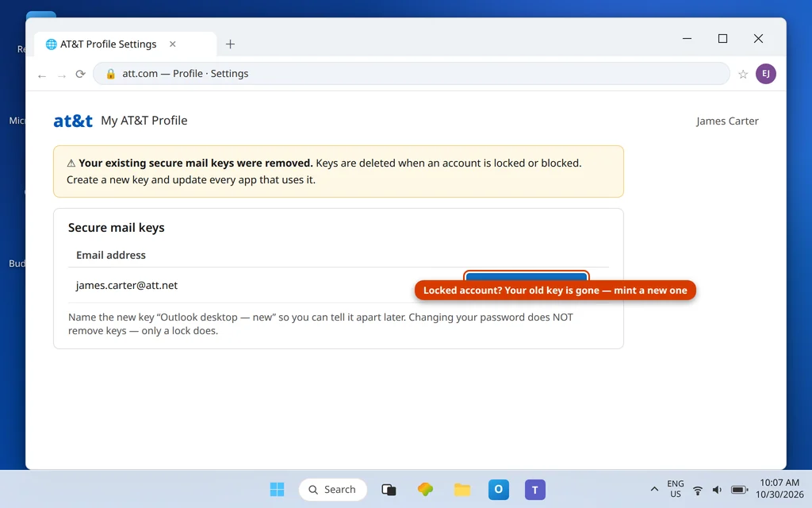Image resolution: width=812 pixels, height=508 pixels.
Task: Open File Explorer from the taskbar
Action: (462, 489)
